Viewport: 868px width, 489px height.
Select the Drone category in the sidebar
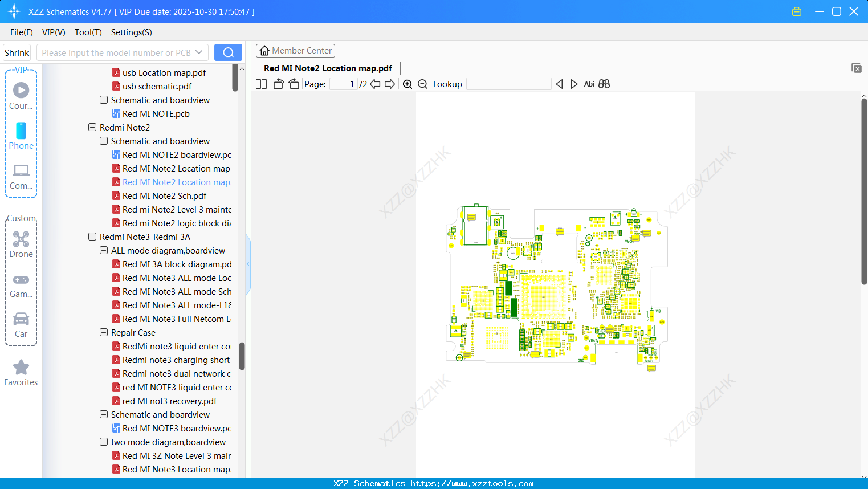[21, 244]
